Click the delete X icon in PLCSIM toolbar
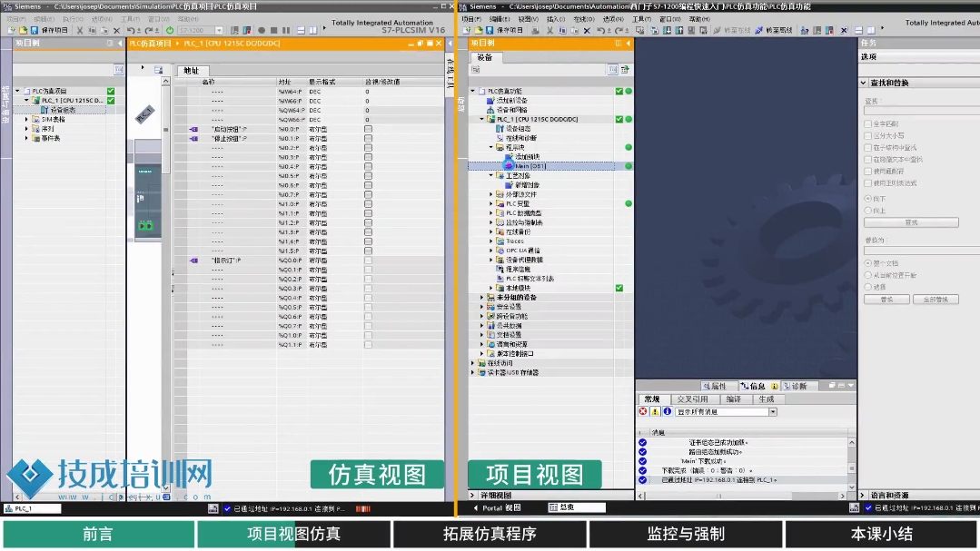The image size is (980, 551). click(x=116, y=30)
